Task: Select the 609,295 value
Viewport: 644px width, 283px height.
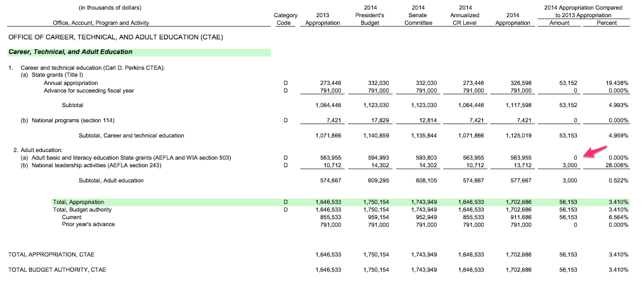Action: (x=378, y=180)
